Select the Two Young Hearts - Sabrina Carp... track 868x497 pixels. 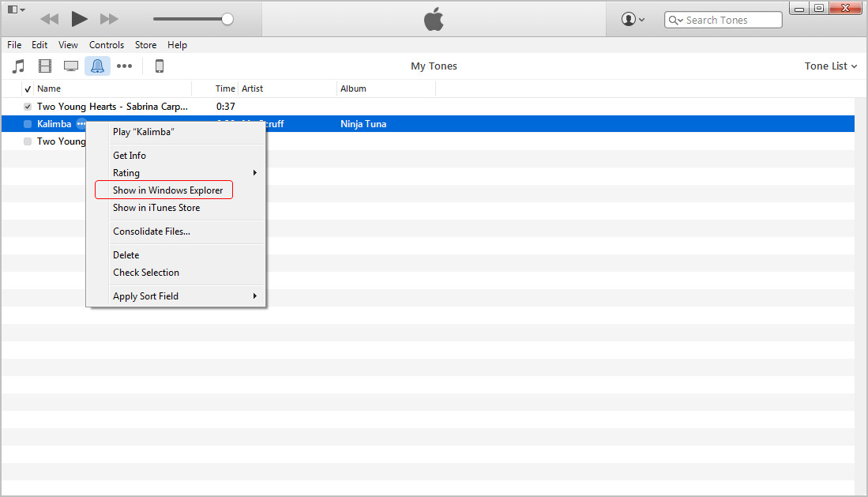click(112, 107)
